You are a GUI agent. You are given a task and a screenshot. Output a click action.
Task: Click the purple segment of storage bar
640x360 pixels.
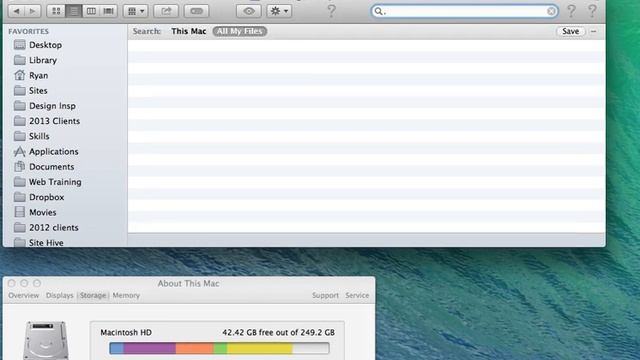(x=150, y=348)
